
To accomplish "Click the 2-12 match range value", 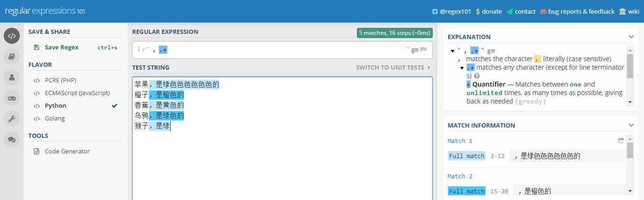I will pos(497,156).
